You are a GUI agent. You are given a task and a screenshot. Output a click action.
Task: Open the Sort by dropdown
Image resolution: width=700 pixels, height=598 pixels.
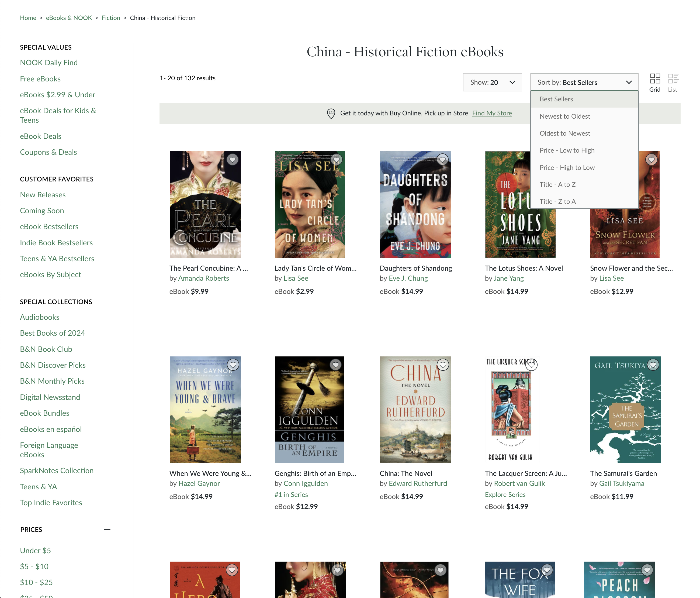[584, 82]
